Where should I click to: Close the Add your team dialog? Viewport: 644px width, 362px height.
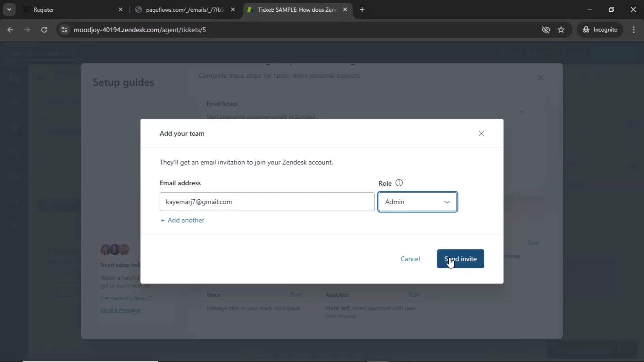481,133
